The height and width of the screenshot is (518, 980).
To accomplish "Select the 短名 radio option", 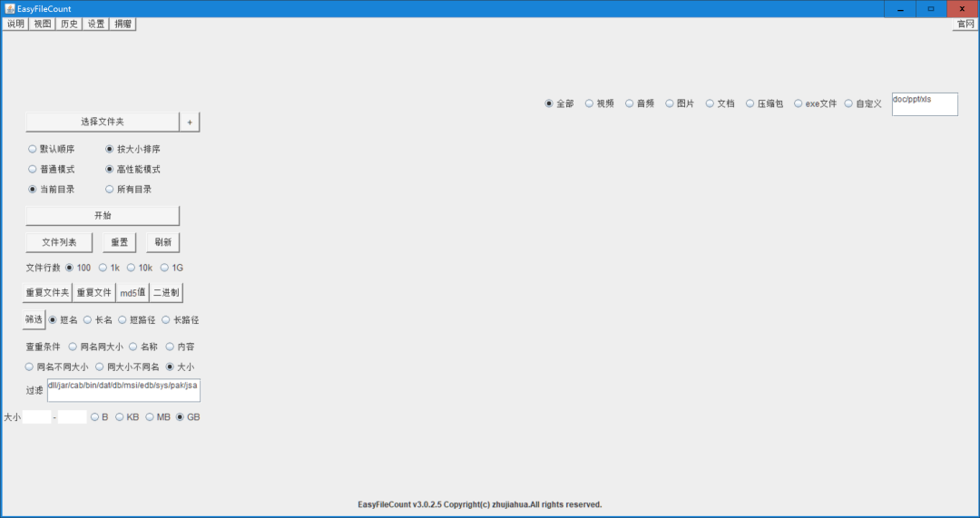I will (64, 320).
